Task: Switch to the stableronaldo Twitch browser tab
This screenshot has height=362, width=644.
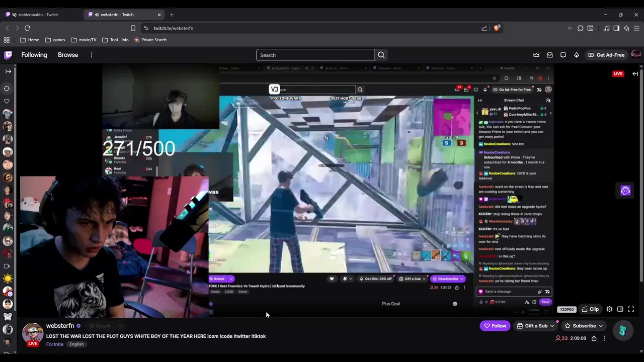Action: coord(38,15)
